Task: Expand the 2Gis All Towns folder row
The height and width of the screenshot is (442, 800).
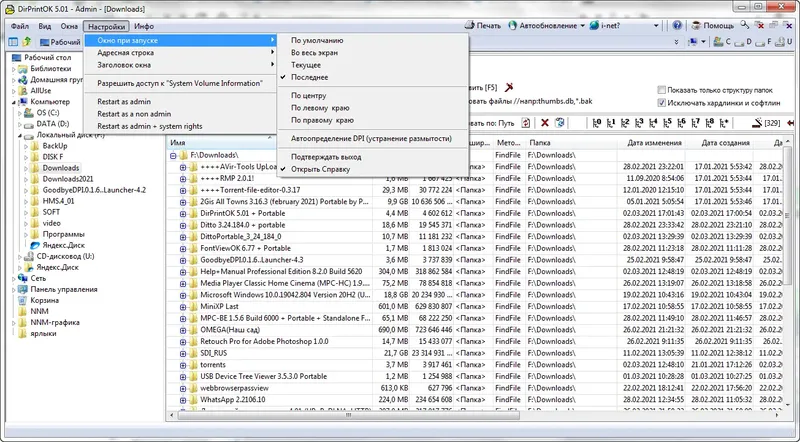Action: [x=183, y=202]
